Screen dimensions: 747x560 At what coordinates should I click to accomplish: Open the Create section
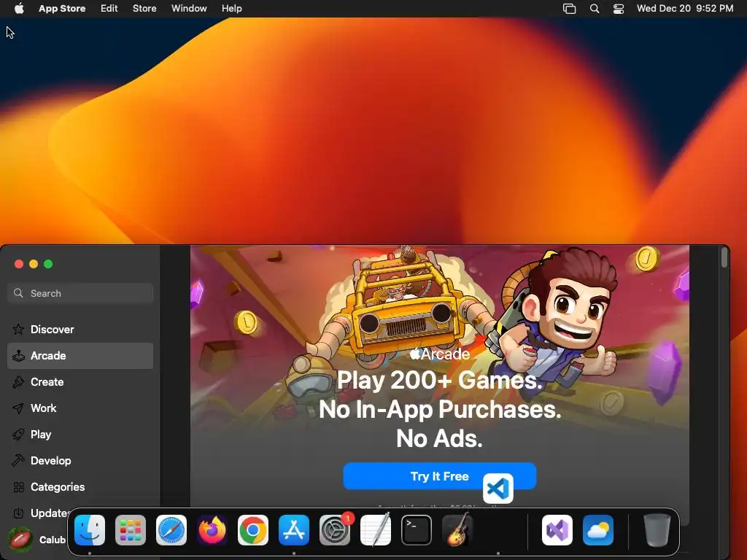click(80, 382)
